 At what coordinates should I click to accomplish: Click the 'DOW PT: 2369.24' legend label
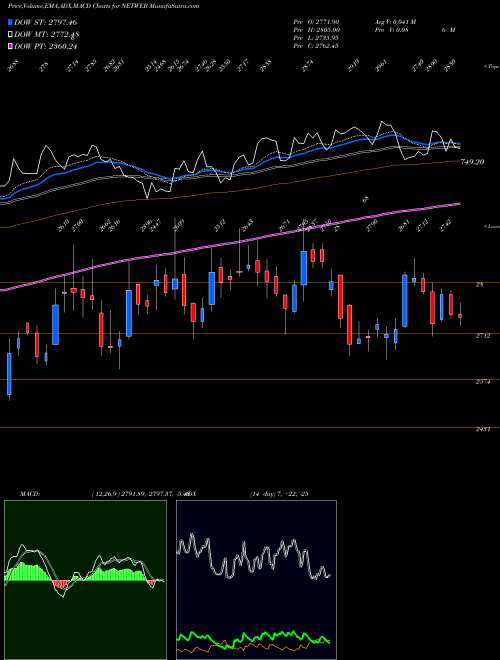[46, 46]
